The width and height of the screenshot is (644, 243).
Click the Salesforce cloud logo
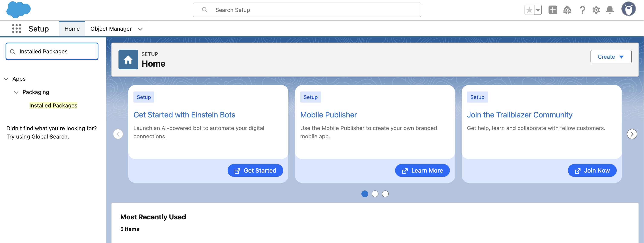click(x=19, y=10)
